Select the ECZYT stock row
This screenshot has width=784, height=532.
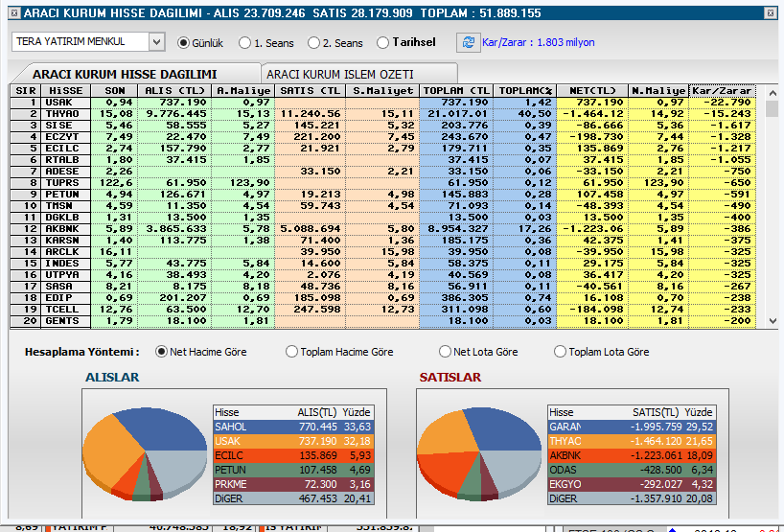tap(382, 137)
